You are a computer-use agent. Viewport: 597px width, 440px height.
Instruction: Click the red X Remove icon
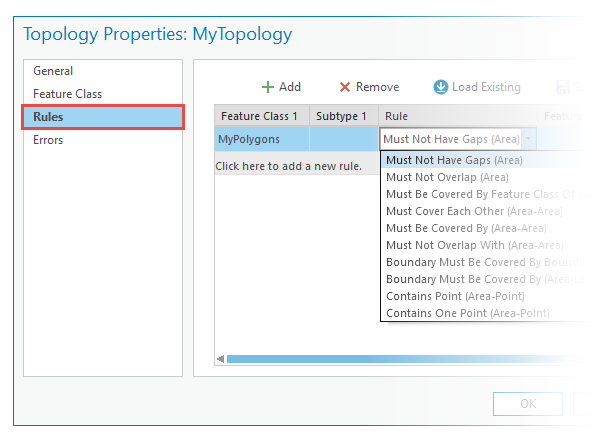point(345,87)
